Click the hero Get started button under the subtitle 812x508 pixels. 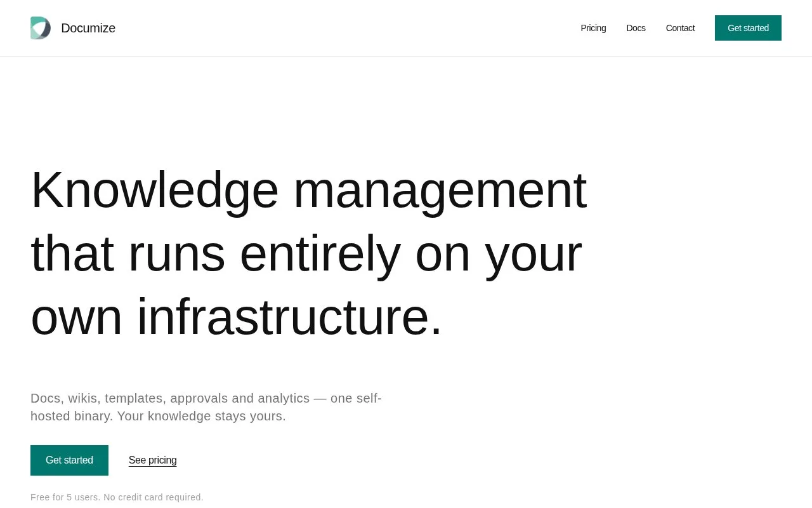pos(69,460)
